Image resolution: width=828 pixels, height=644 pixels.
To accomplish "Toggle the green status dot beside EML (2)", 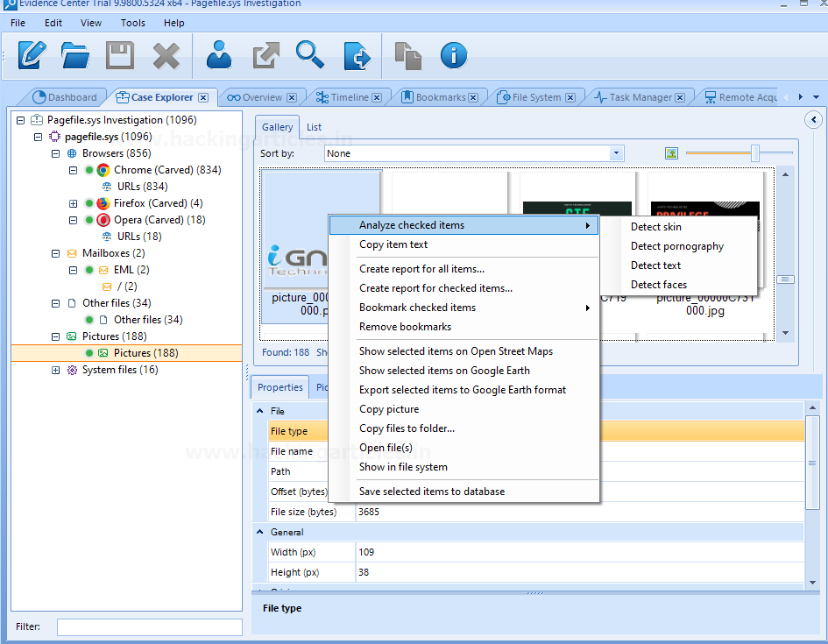I will pyautogui.click(x=89, y=270).
